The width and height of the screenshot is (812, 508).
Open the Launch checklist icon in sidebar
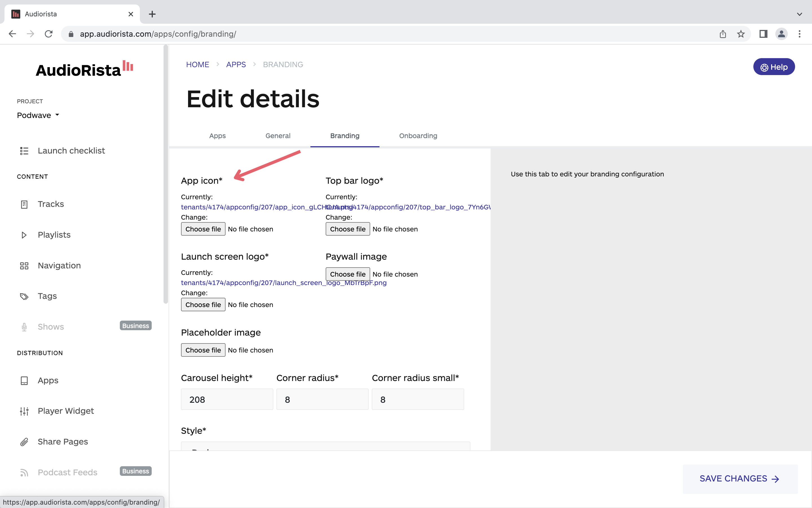[x=24, y=151]
